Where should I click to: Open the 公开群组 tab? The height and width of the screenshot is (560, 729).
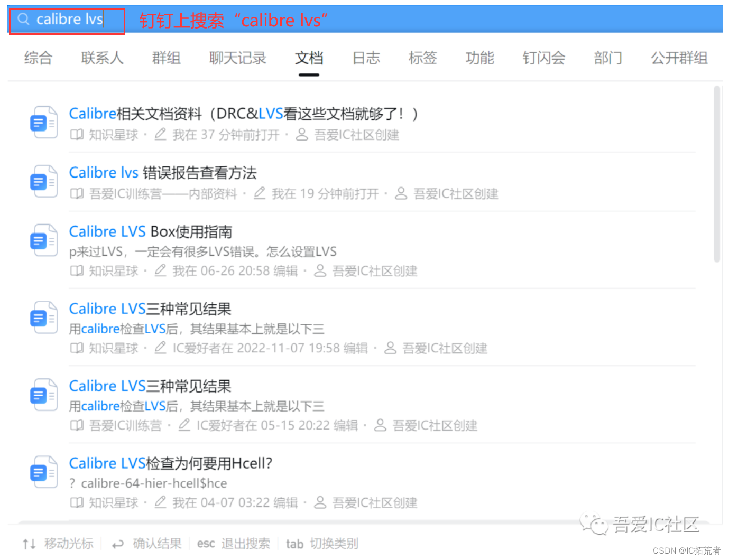click(x=679, y=58)
